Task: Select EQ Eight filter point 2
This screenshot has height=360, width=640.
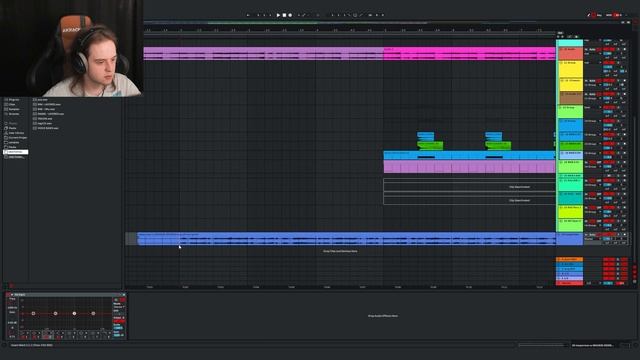Action: tap(56, 313)
